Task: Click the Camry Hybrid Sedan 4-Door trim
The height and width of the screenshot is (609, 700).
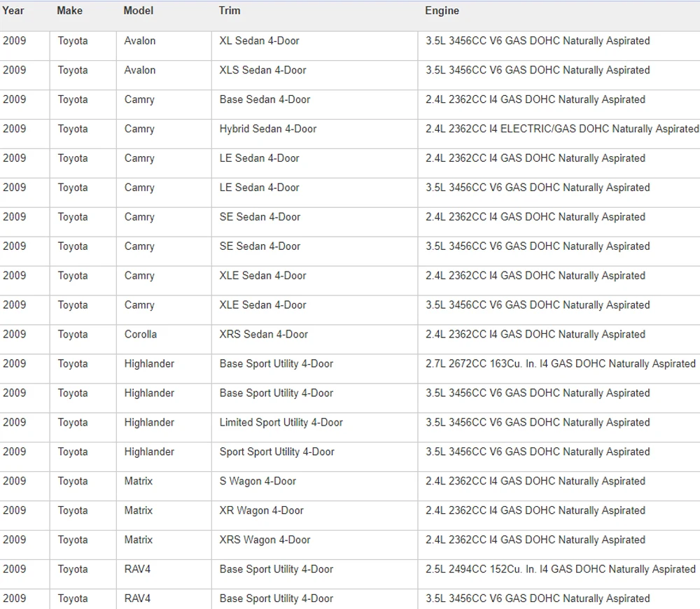Action: click(268, 129)
